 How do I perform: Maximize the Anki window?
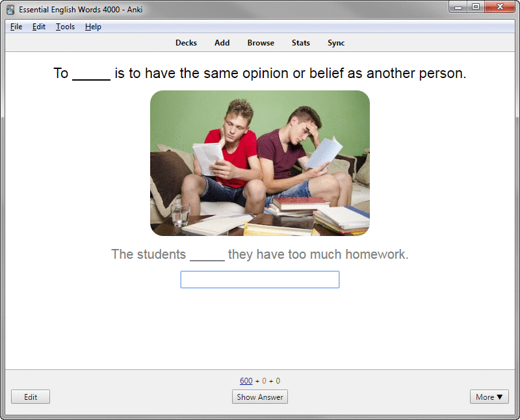(476, 7)
